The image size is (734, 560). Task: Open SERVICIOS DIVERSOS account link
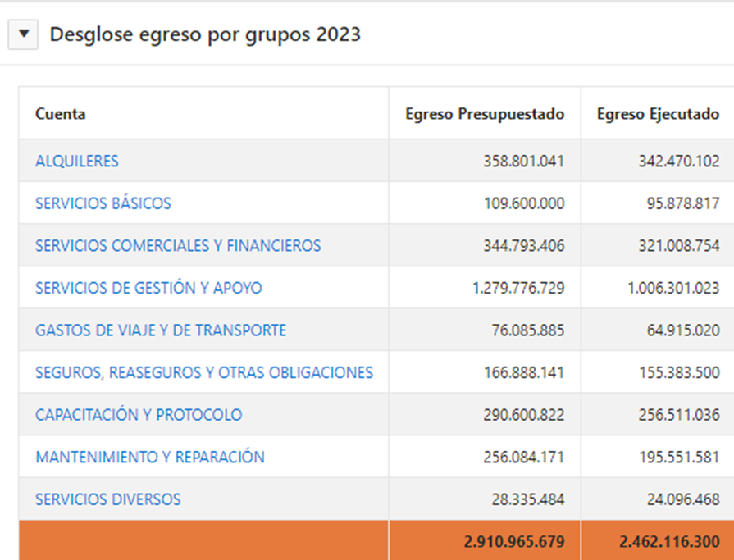[107, 499]
